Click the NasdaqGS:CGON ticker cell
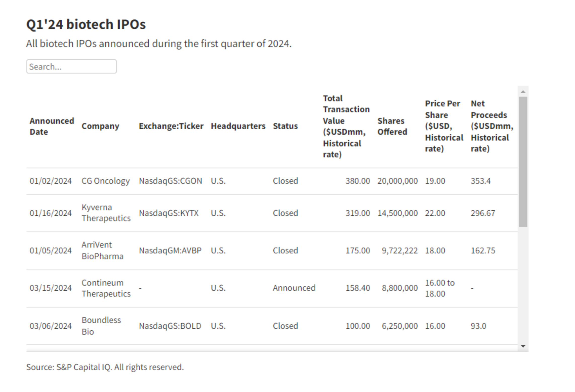Screen dimensions: 575x392 pos(170,181)
